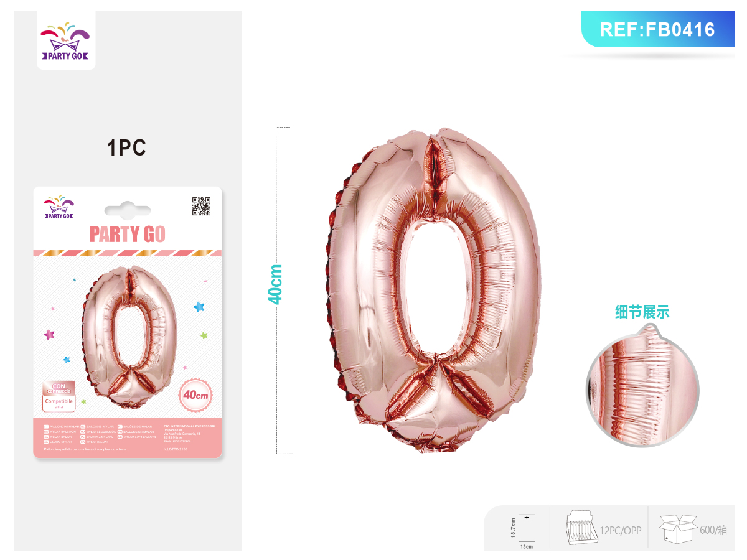The width and height of the screenshot is (747, 560).
Task: Click the 1PC quantity label
Action: (x=127, y=148)
